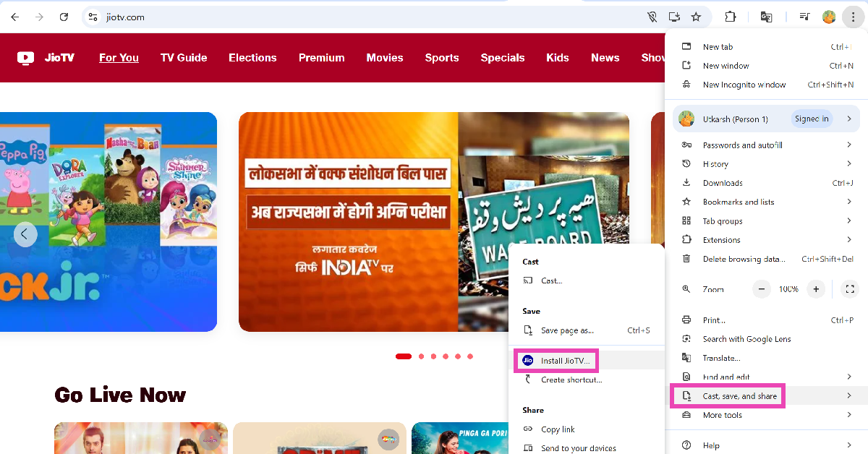The image size is (868, 454).
Task: Select the last carousel dot indicator
Action: (x=470, y=356)
